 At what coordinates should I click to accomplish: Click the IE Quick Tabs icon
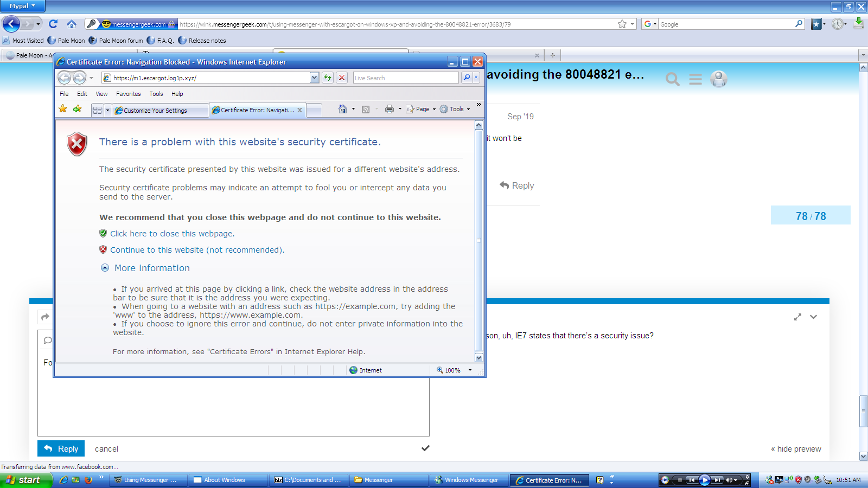pyautogui.click(x=97, y=110)
